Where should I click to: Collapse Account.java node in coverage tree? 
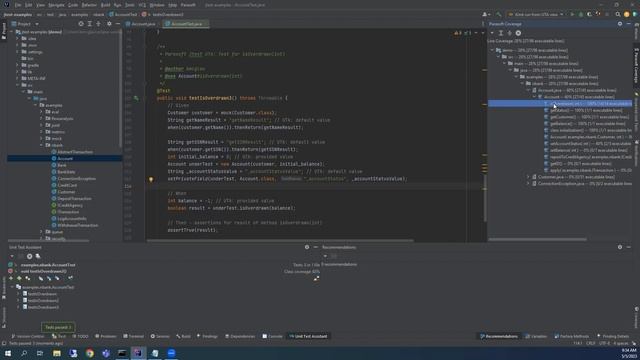click(529, 90)
